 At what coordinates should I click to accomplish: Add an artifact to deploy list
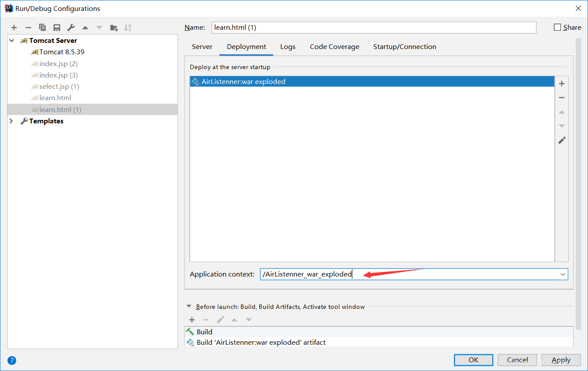click(x=562, y=84)
